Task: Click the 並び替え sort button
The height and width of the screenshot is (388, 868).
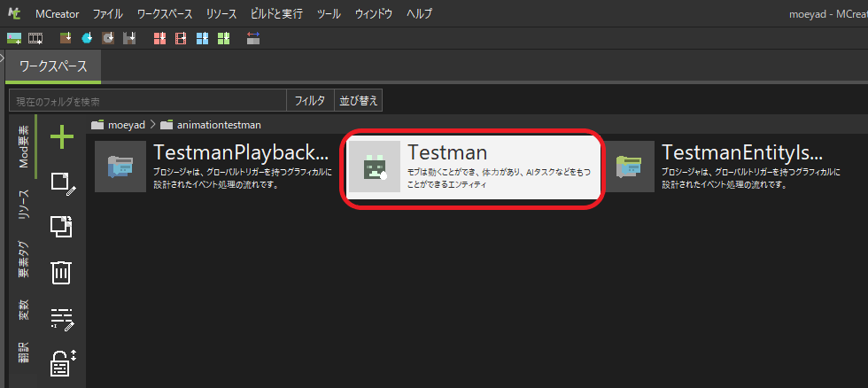Action: coord(358,101)
